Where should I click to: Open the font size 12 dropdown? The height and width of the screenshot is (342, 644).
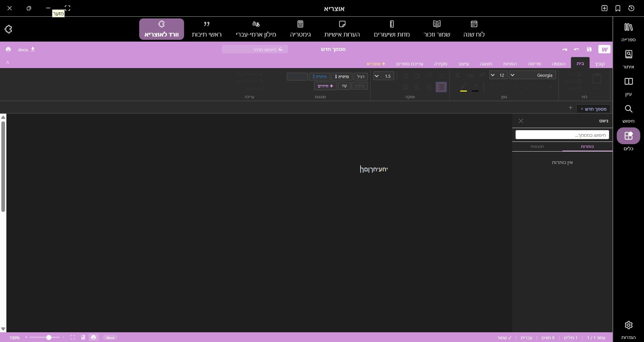coord(498,75)
